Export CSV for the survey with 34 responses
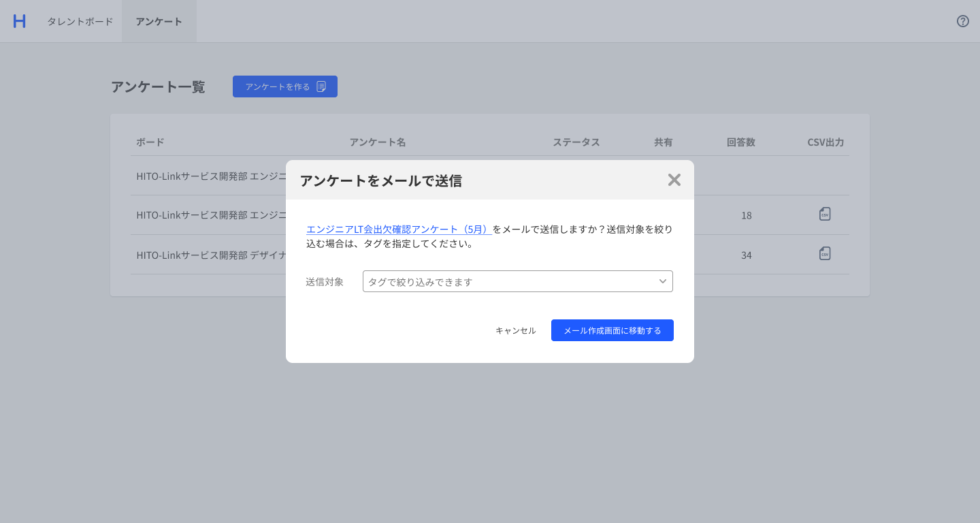The image size is (980, 523). pos(825,254)
